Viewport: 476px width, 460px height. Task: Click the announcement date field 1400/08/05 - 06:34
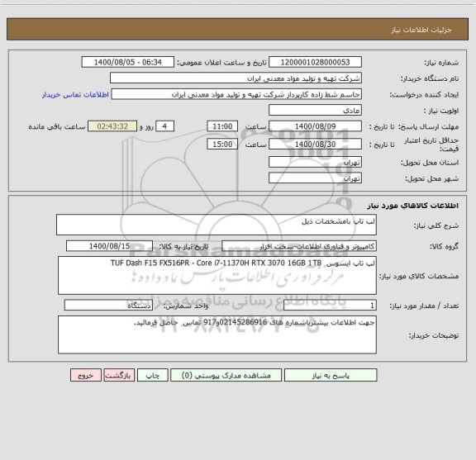point(128,62)
